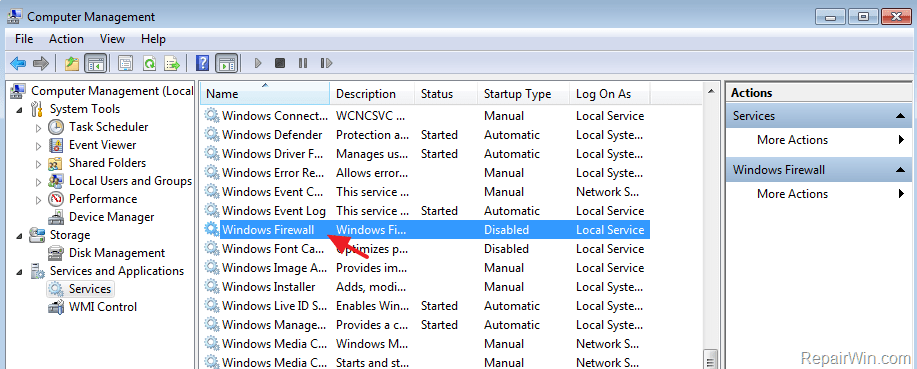917x369 pixels.
Task: Toggle the Show/Hide Console Tree button
Action: [x=95, y=63]
